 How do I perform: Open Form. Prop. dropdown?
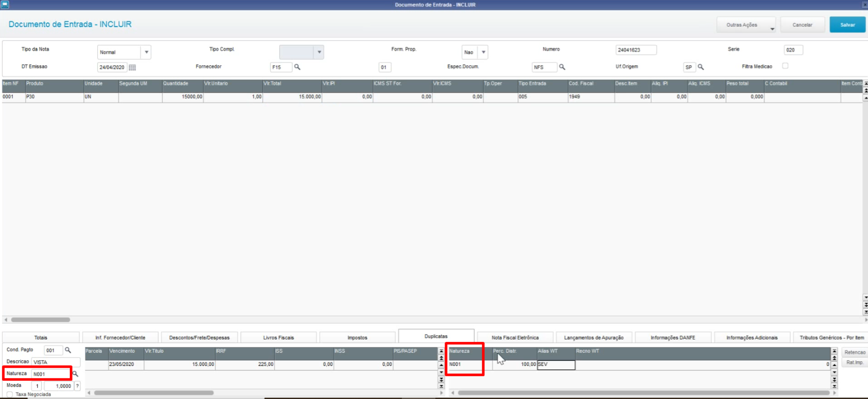pos(483,52)
